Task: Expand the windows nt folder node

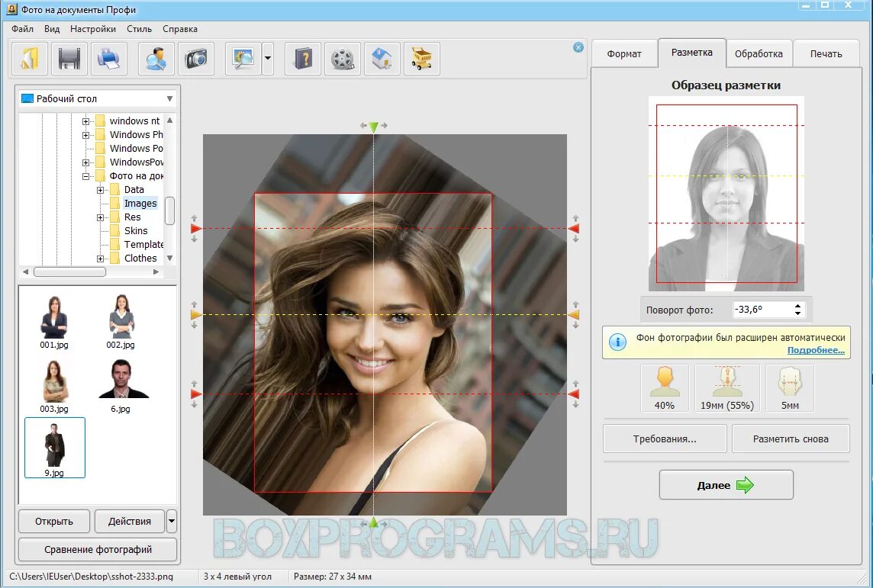Action: (x=85, y=120)
